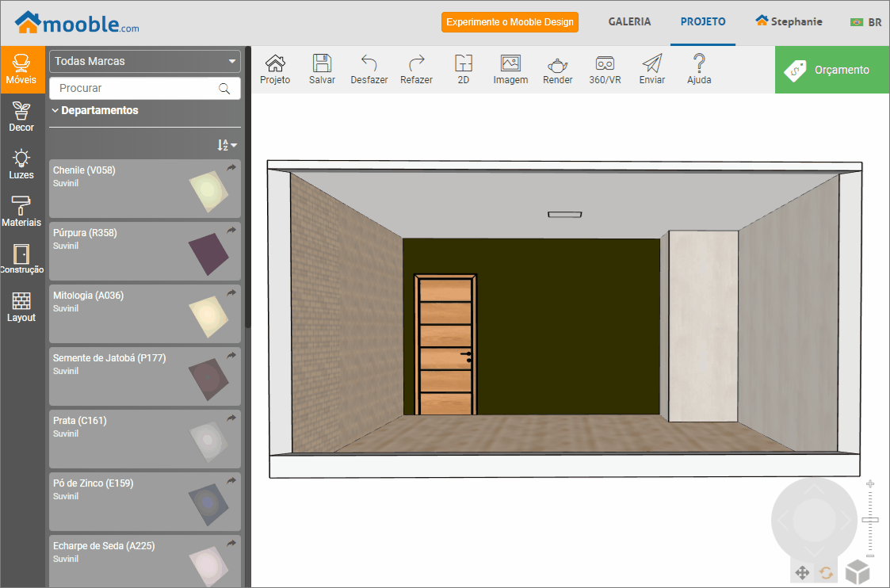Click the 3D cube view icon
This screenshot has height=588, width=890.
[x=857, y=571]
